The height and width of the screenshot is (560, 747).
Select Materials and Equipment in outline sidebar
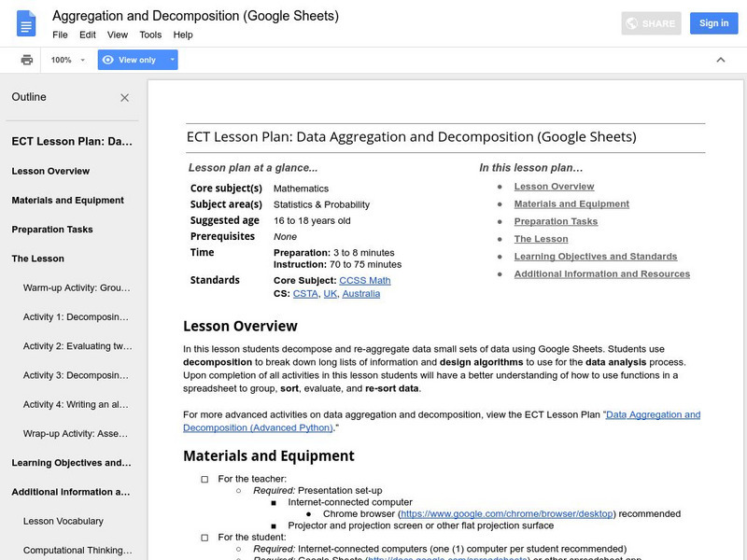point(67,200)
